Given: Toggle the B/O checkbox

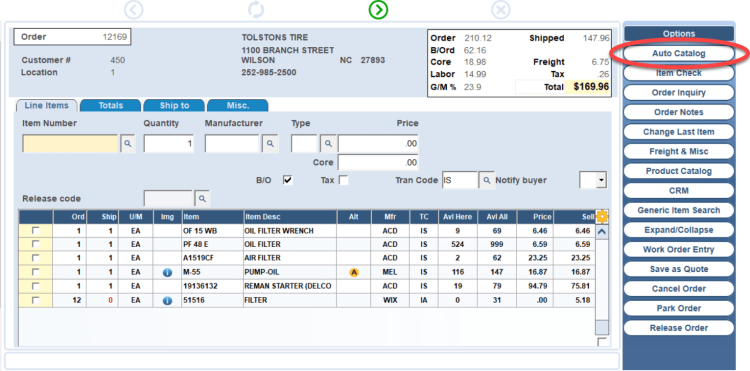Looking at the screenshot, I should point(287,180).
